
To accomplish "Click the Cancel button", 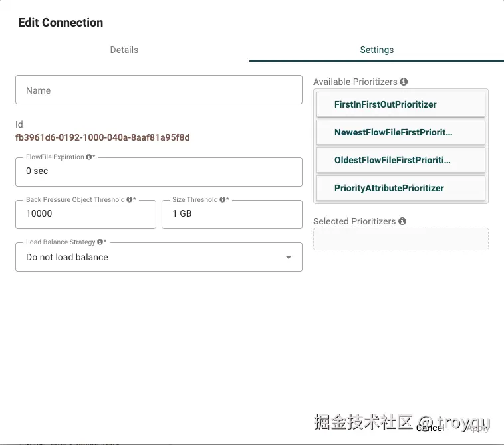I will coord(430,428).
